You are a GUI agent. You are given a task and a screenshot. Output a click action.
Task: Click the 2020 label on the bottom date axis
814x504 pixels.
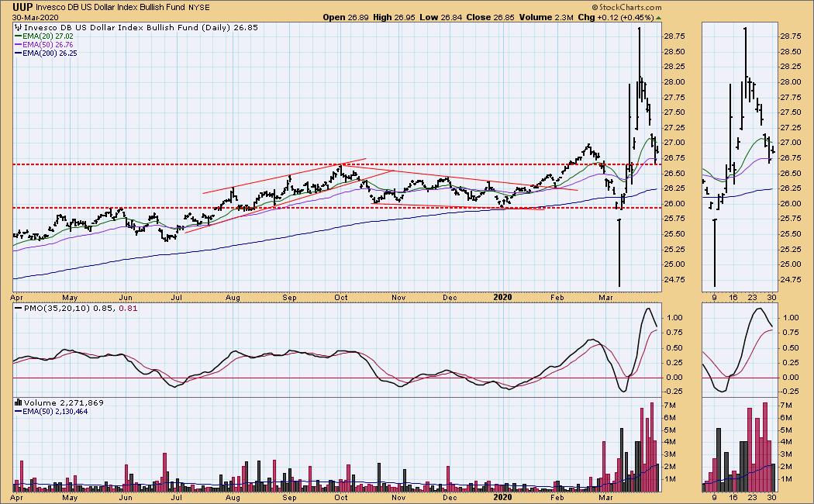[x=502, y=497]
